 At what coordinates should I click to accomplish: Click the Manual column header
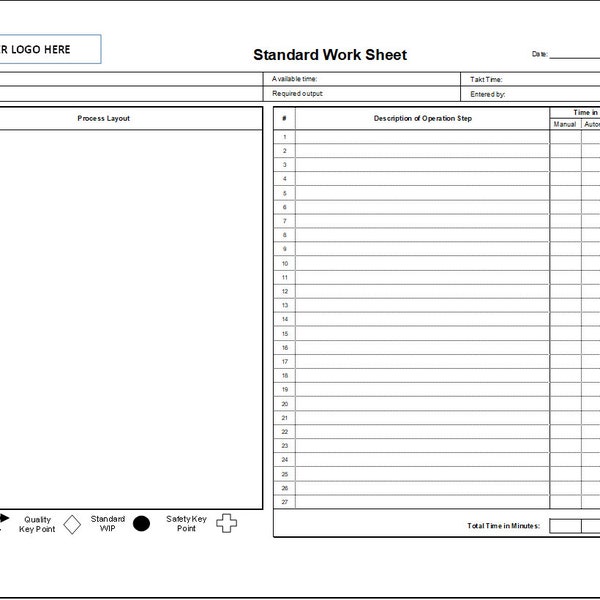565,124
